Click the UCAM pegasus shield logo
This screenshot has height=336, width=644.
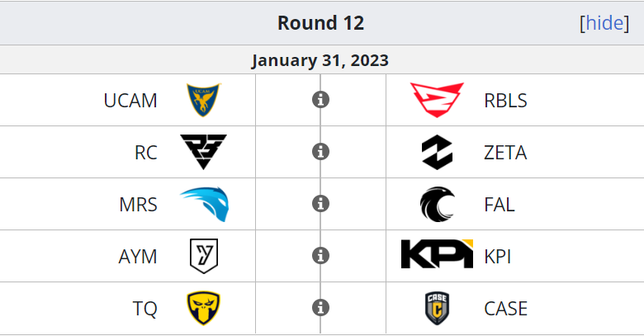203,100
